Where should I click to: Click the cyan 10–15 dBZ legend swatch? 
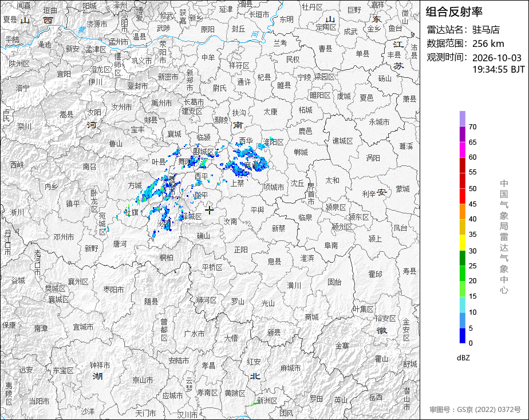pyautogui.click(x=462, y=304)
